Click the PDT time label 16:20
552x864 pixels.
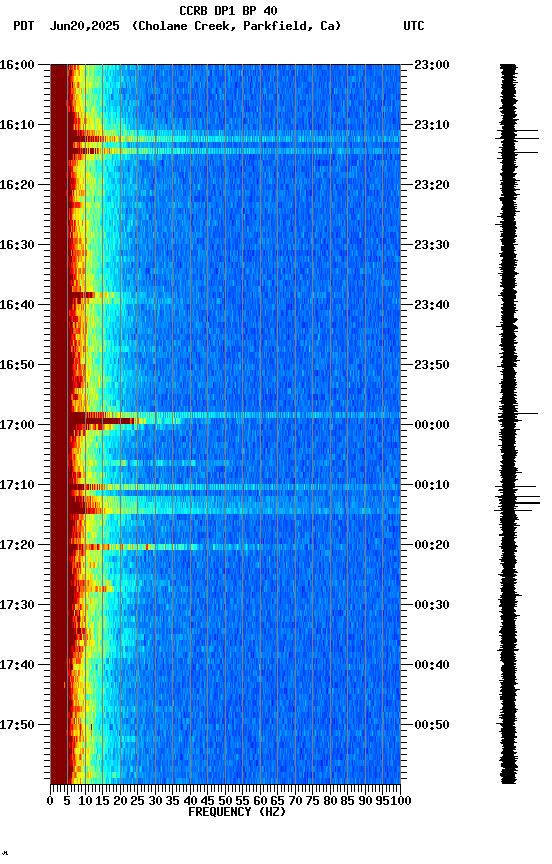[17, 185]
